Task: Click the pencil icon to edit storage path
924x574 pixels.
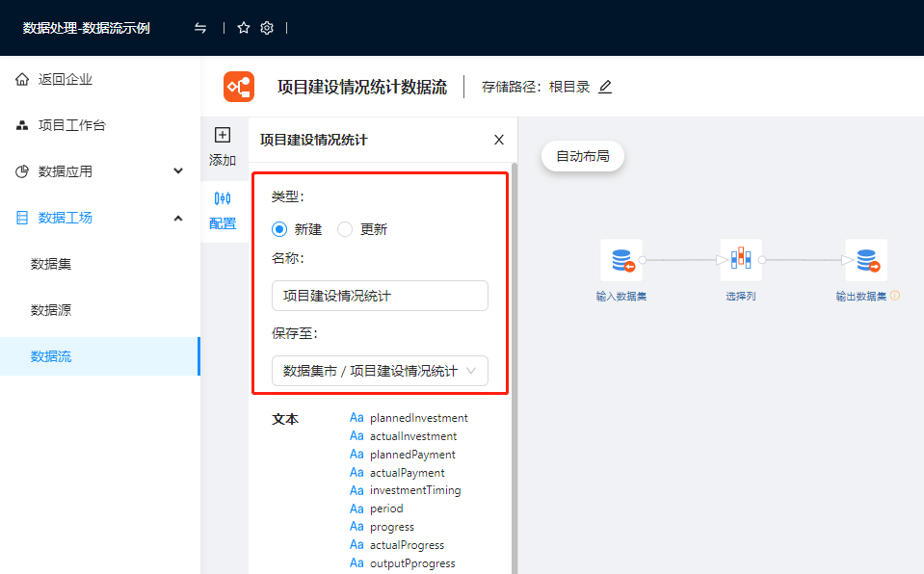Action: [x=605, y=87]
